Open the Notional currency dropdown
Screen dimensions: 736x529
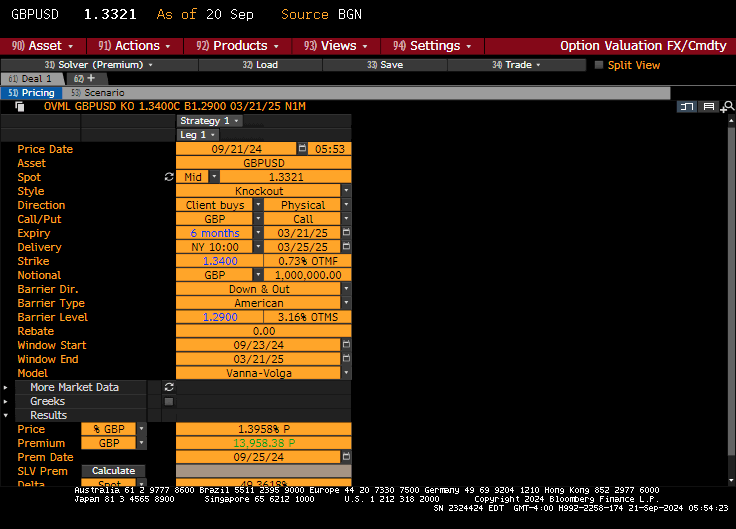tap(258, 275)
